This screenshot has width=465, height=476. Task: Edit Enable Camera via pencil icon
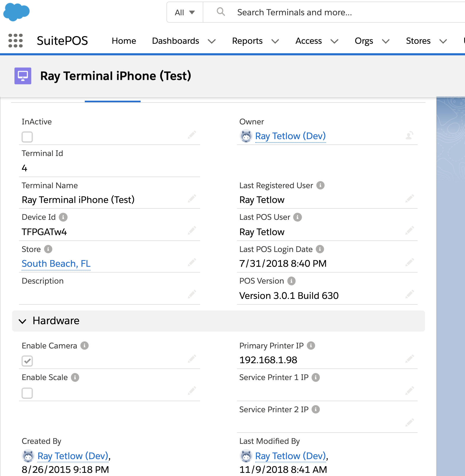192,359
